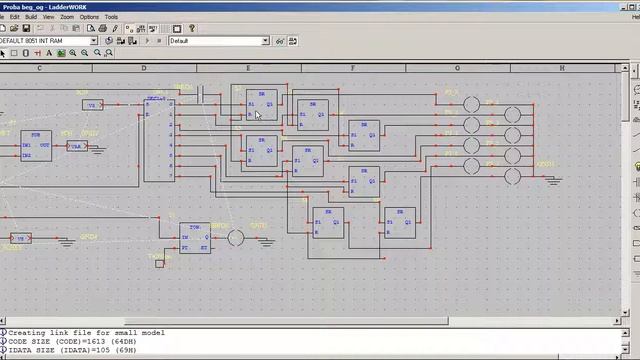
Task: Click column header D
Action: pos(144,68)
